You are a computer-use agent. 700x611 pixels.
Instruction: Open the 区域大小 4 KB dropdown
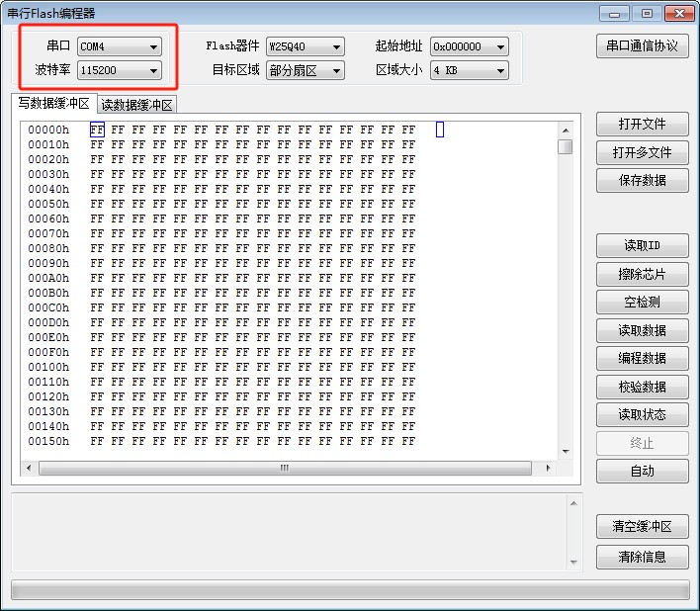point(470,70)
